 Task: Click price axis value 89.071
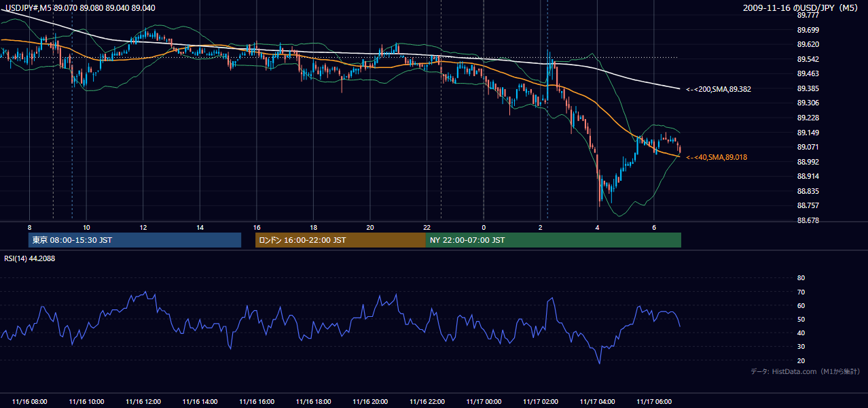click(x=808, y=147)
